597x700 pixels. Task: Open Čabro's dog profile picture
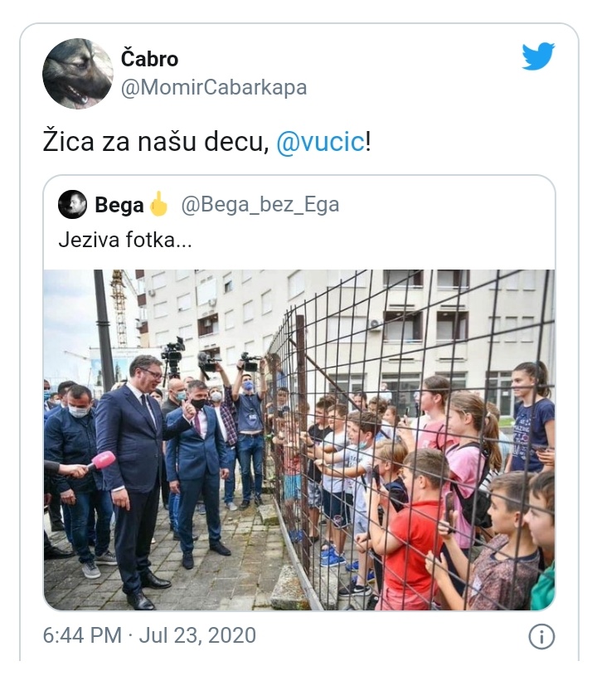pos(78,74)
